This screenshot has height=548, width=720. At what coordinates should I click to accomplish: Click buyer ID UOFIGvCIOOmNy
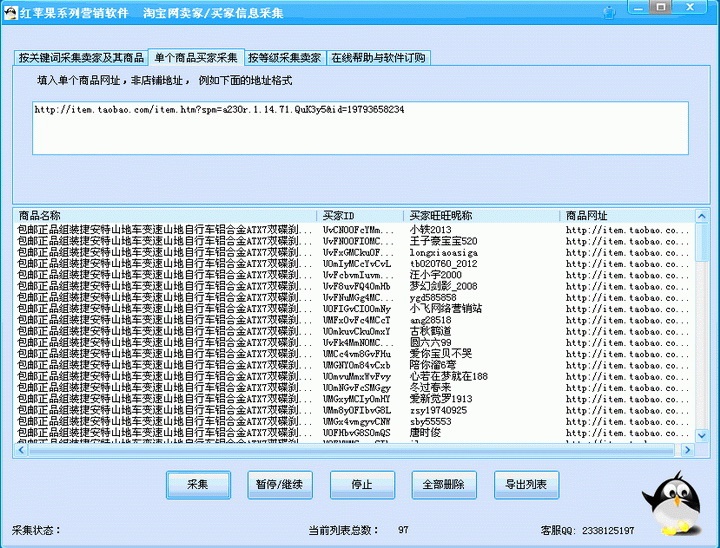pos(357,309)
